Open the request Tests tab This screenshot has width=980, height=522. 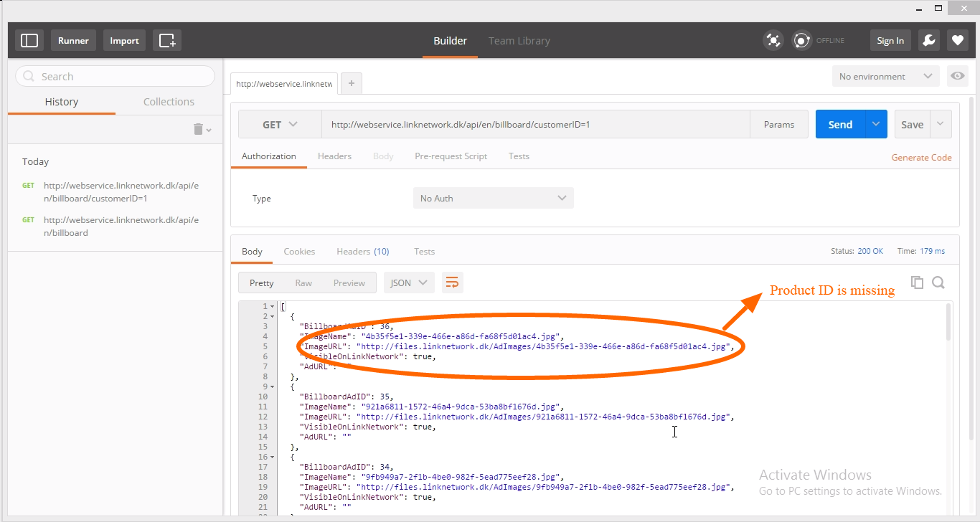click(x=519, y=156)
